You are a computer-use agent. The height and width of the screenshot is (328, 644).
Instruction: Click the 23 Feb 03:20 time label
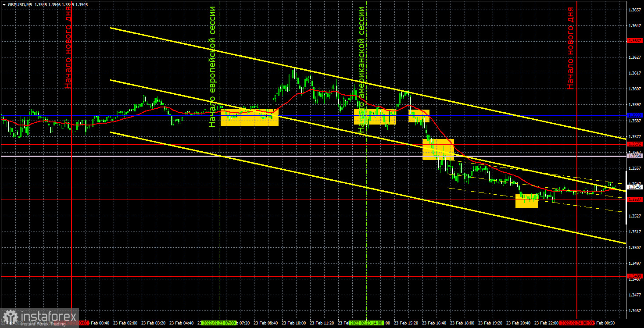tap(153, 323)
